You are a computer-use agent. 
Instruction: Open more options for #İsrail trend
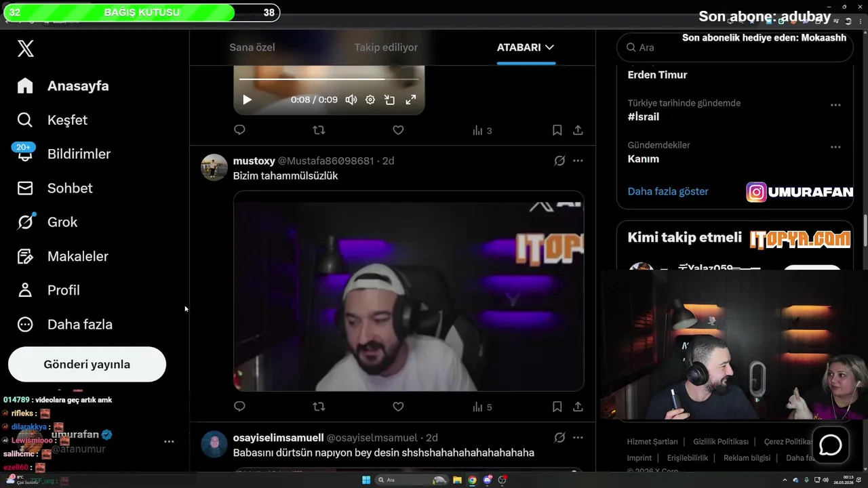point(835,105)
